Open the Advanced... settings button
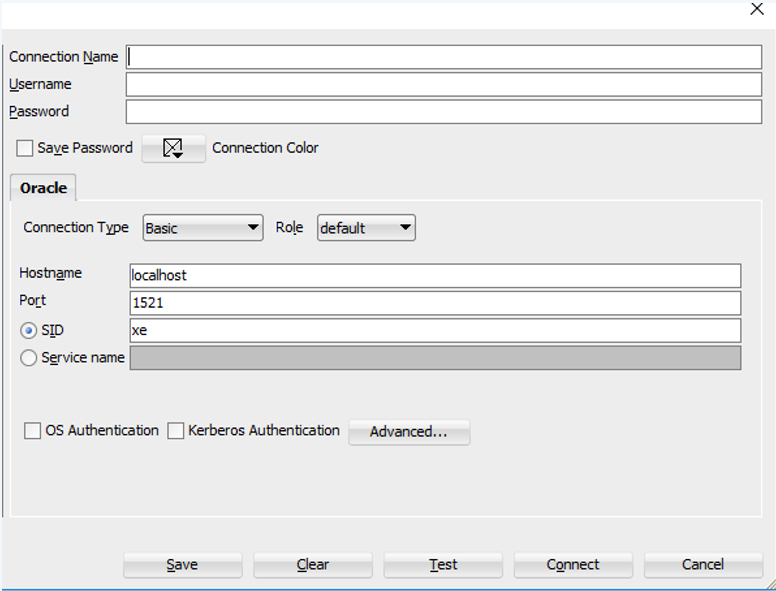The image size is (776, 591). 409,432
